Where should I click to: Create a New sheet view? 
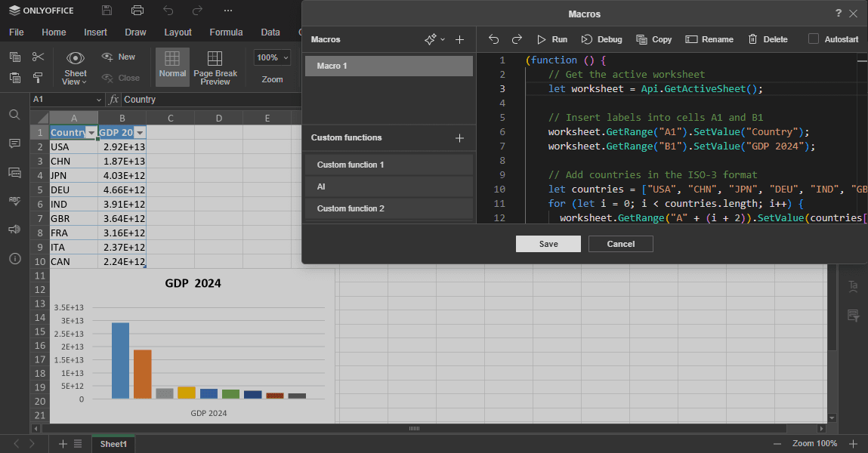click(119, 57)
